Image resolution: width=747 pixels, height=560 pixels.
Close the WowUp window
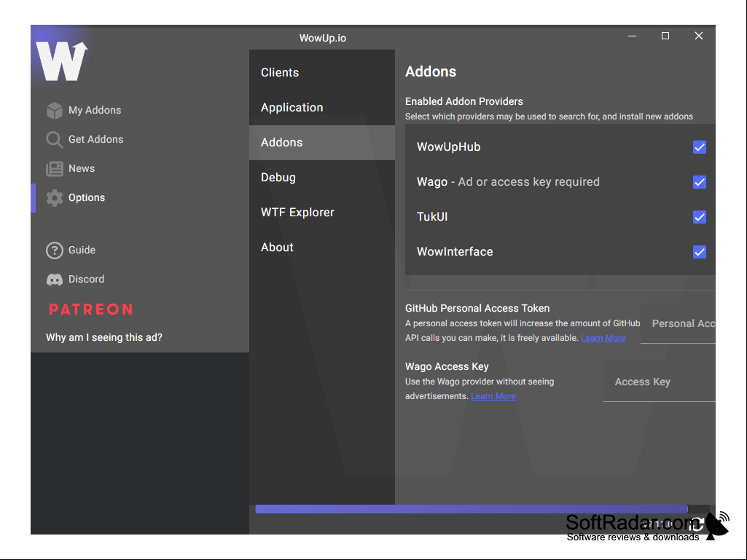pyautogui.click(x=699, y=36)
